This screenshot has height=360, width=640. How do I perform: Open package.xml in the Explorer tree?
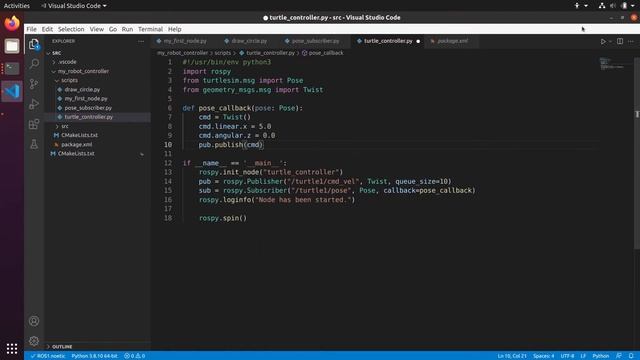(76, 144)
